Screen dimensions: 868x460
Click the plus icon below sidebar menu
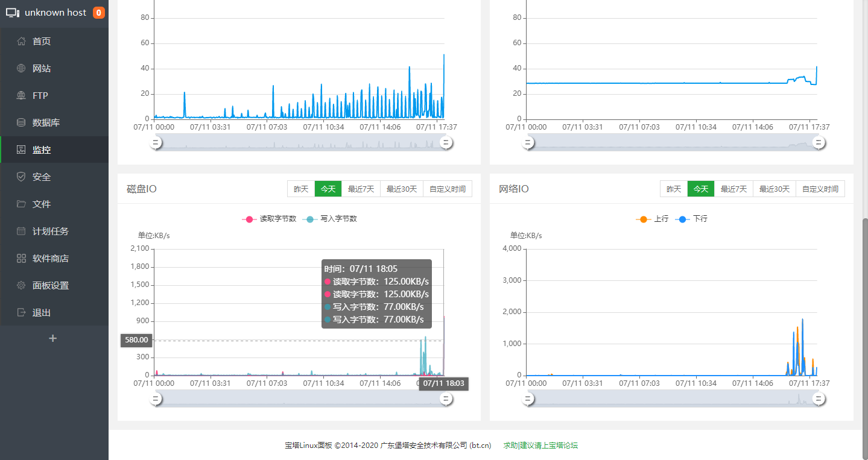pos(53,338)
